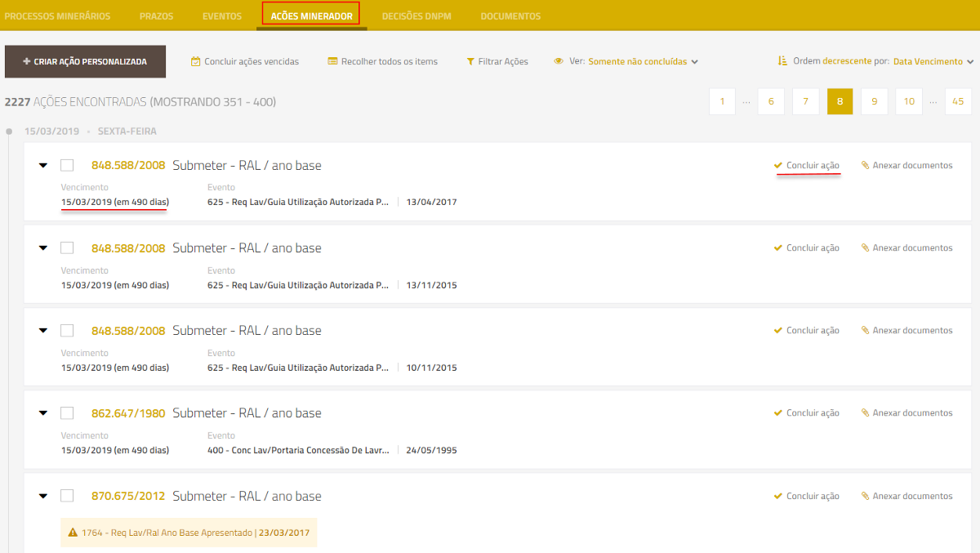Image resolution: width=980 pixels, height=553 pixels.
Task: Check the box for 848.588/2008 event 13/04/2017
Action: 67,165
